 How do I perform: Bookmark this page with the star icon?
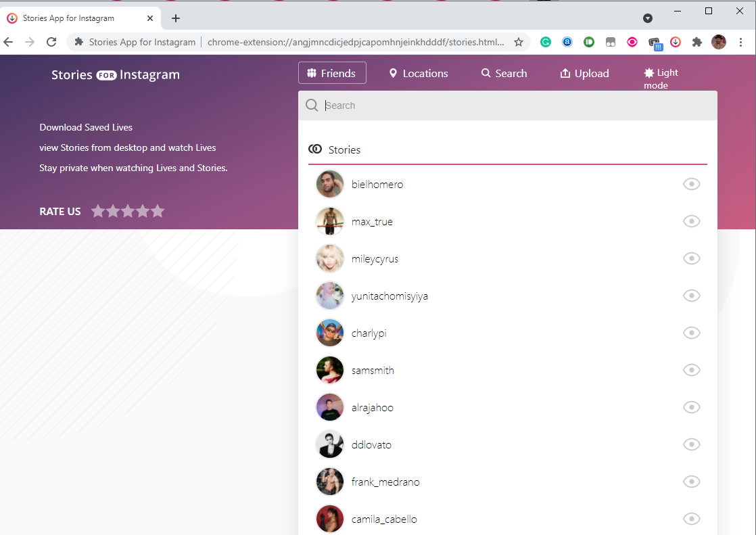click(519, 42)
